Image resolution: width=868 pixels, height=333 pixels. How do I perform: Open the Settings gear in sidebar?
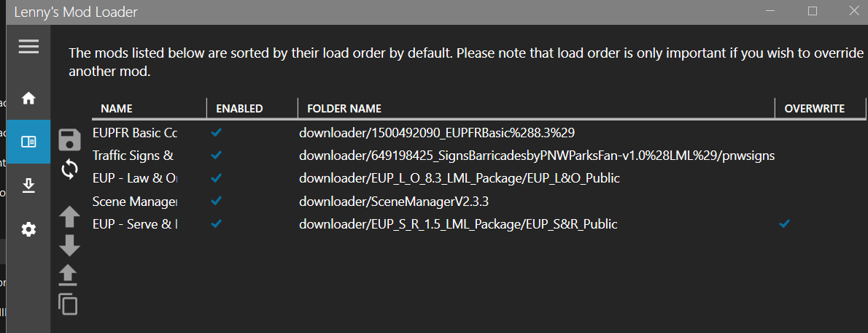(28, 229)
